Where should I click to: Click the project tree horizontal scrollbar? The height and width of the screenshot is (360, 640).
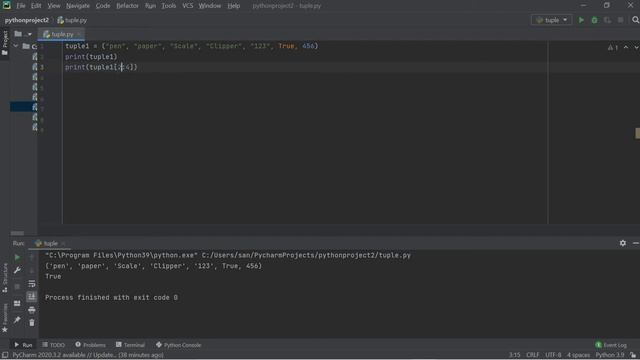[x=17, y=233]
